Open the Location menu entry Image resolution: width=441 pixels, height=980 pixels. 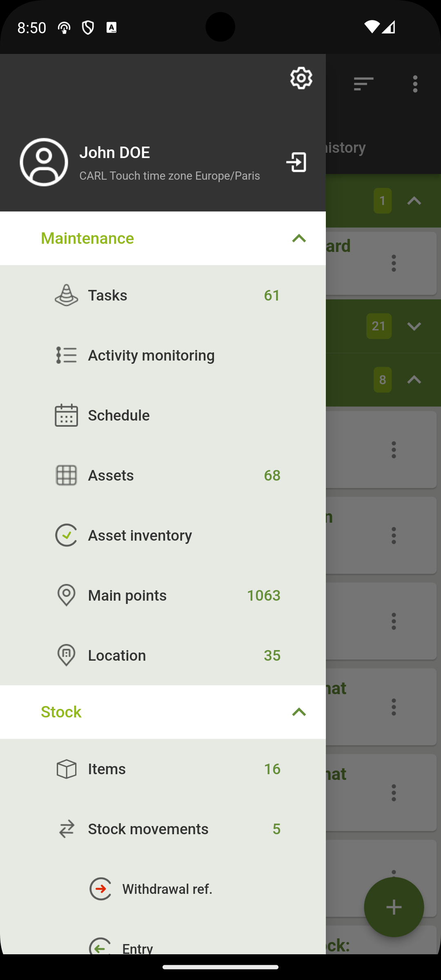[163, 655]
